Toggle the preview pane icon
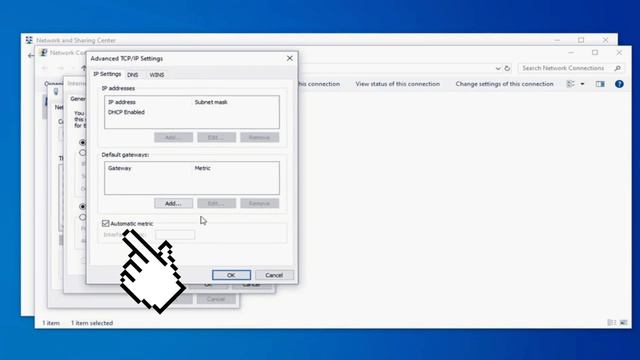 click(600, 84)
